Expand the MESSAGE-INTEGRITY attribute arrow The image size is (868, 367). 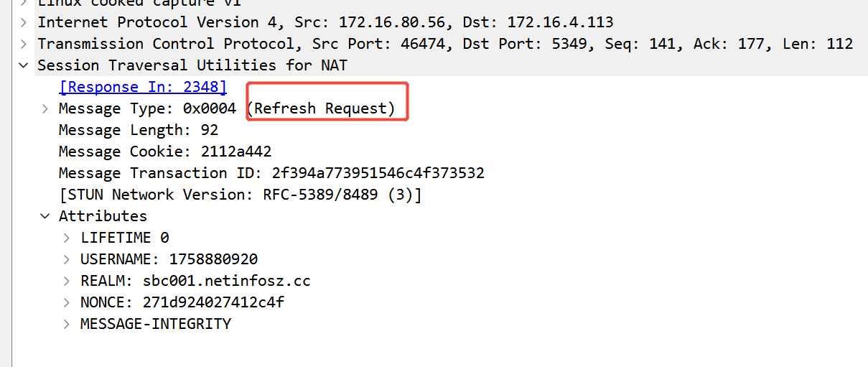click(67, 324)
